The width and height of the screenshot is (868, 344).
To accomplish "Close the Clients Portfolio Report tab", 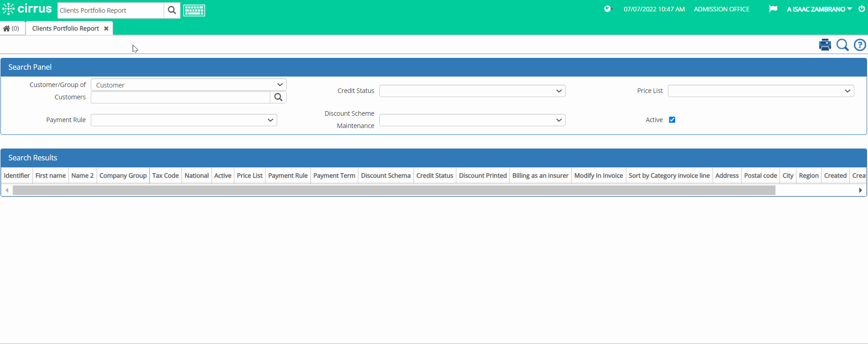I will [x=106, y=28].
